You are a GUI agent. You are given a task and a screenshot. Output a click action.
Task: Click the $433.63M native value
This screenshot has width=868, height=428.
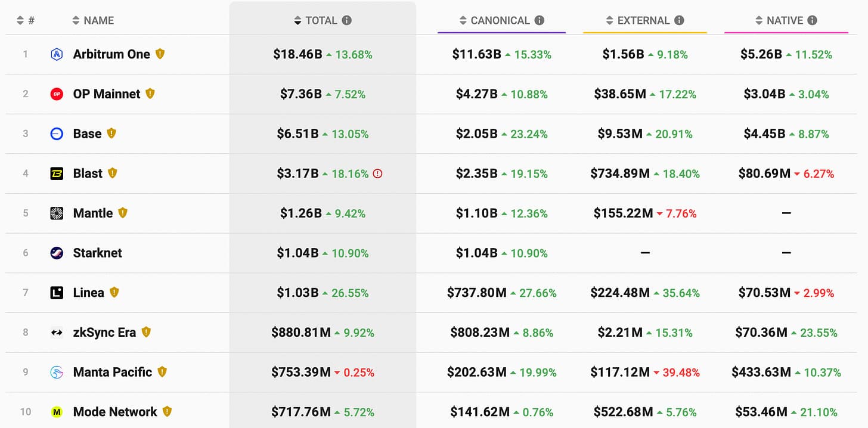(x=761, y=372)
